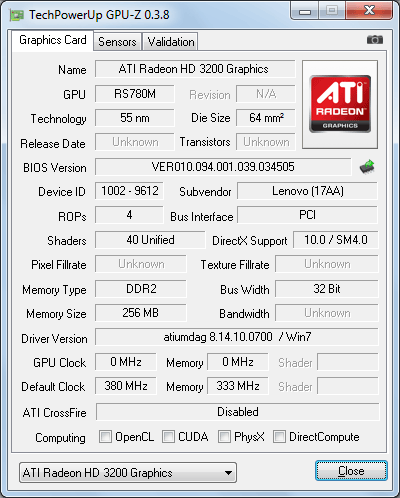Open the ATI Radeon HD 3200 dropdown

[x=128, y=472]
